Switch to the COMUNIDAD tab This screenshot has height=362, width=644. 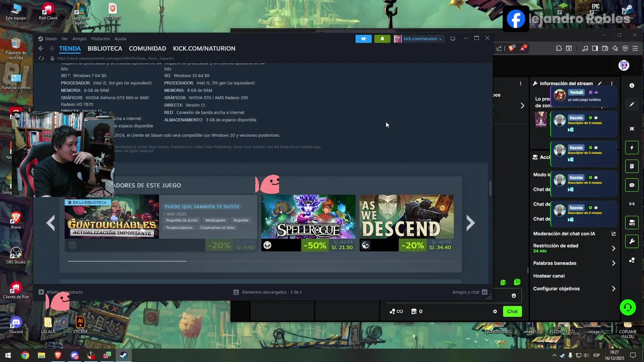(147, 49)
